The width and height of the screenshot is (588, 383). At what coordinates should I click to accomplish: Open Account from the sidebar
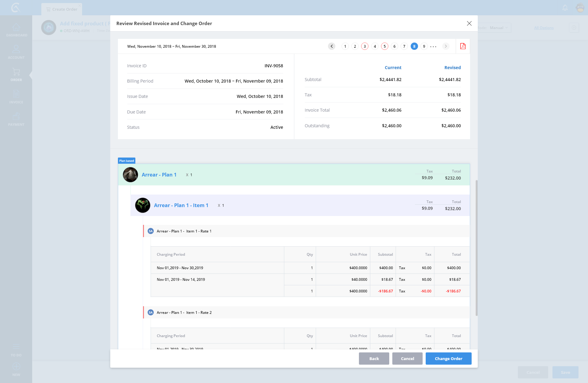point(16,52)
